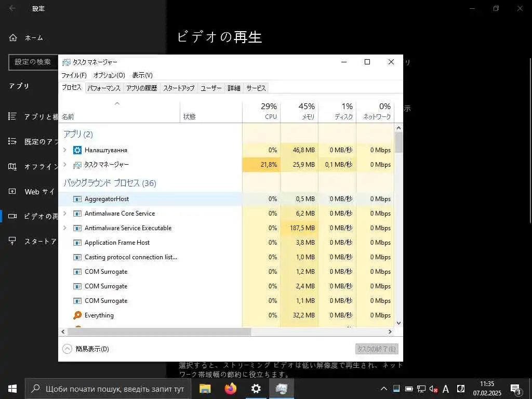Open the ファイル(F) menu

click(x=74, y=75)
